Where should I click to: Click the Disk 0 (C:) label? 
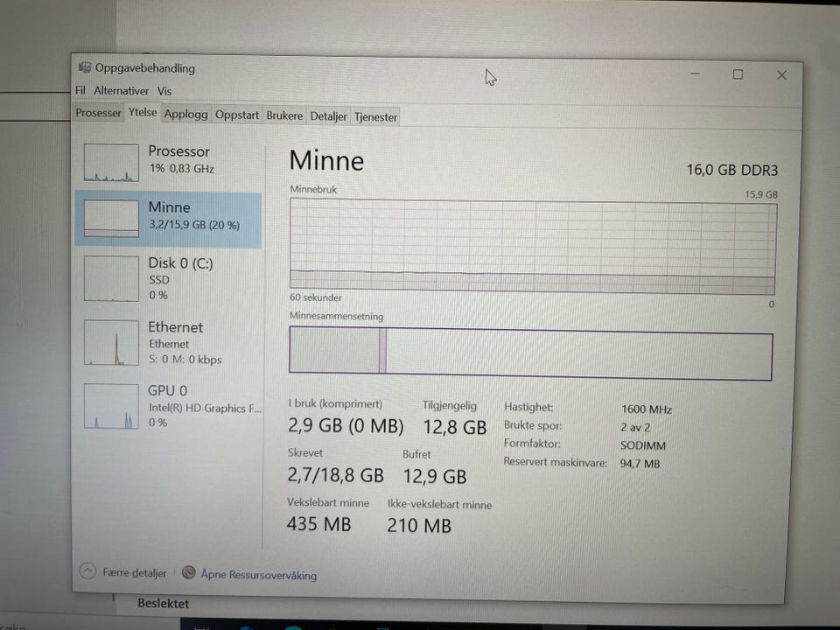[x=180, y=263]
